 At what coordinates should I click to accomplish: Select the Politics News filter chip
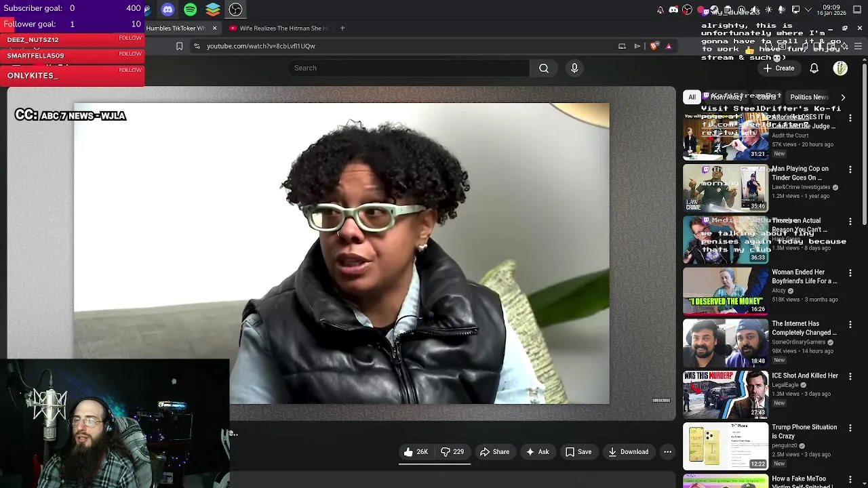[x=809, y=97]
